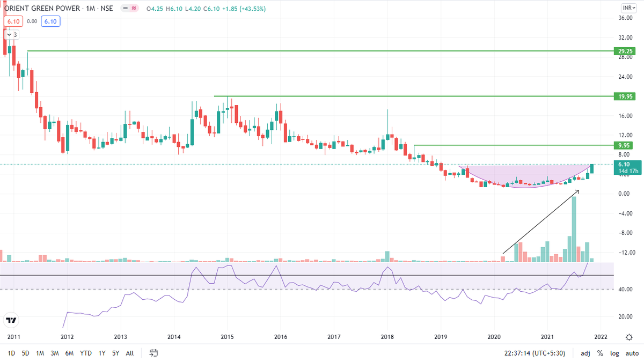This screenshot has height=362, width=644.
Task: Click the 2018 year label on time axis
Action: (x=387, y=337)
